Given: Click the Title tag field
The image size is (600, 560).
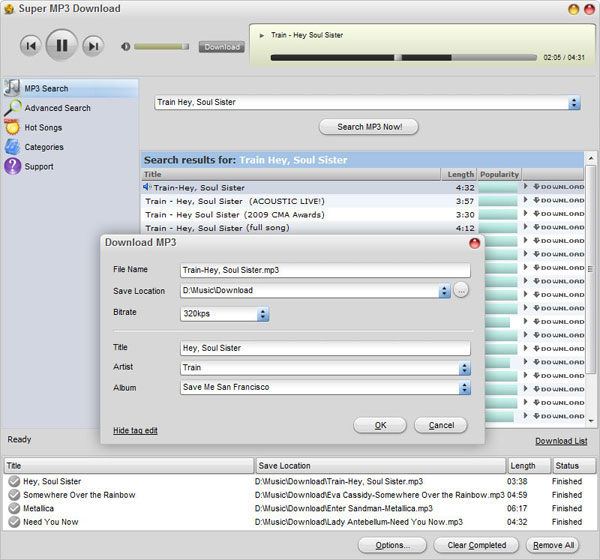Looking at the screenshot, I should coord(325,348).
